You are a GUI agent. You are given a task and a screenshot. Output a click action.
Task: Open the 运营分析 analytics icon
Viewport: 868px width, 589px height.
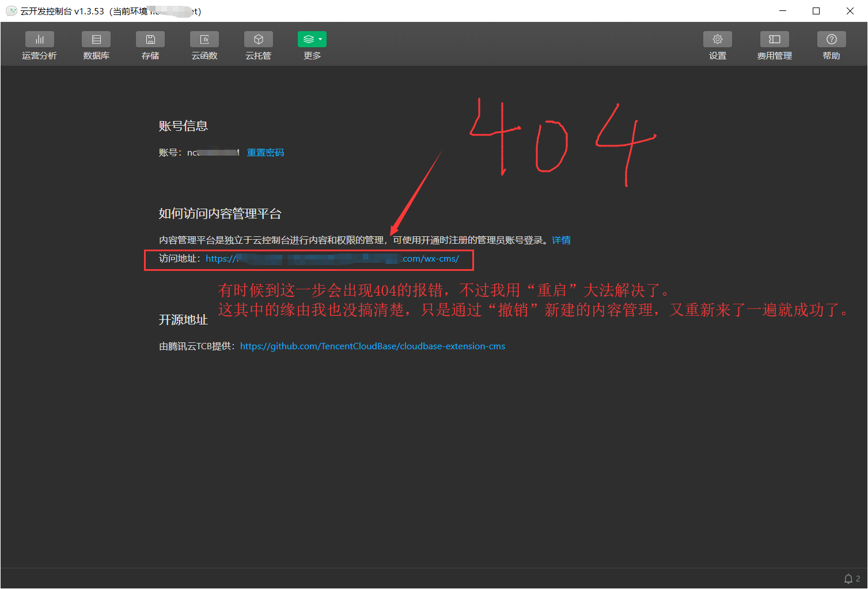40,39
